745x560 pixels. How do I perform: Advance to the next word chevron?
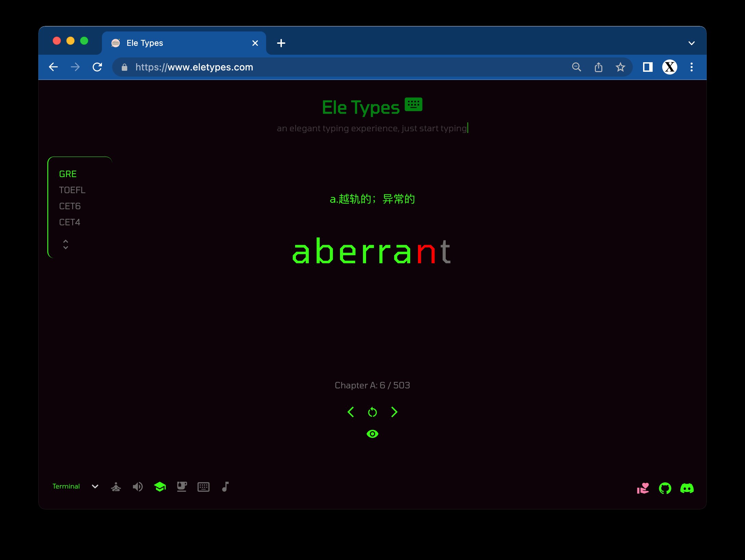(394, 412)
